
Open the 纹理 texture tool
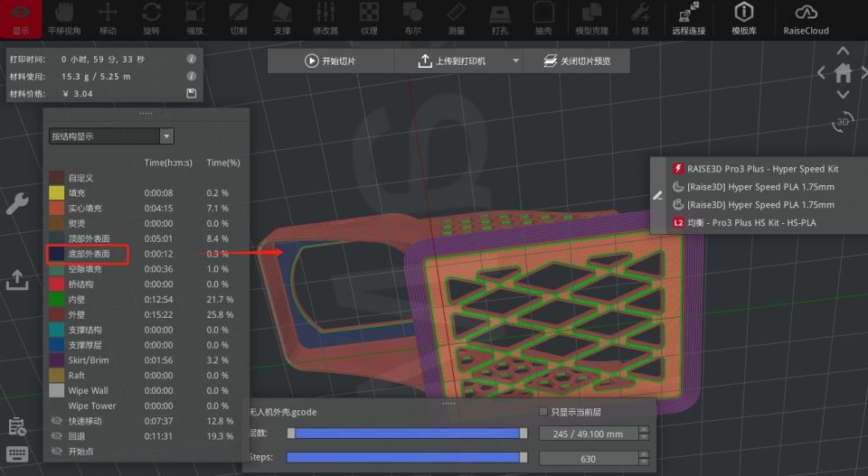point(369,19)
